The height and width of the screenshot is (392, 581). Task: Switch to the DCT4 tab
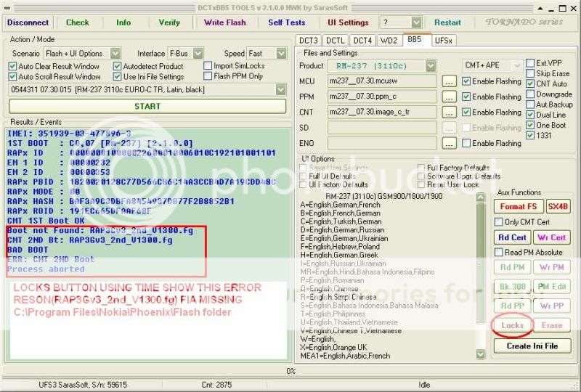(x=362, y=41)
